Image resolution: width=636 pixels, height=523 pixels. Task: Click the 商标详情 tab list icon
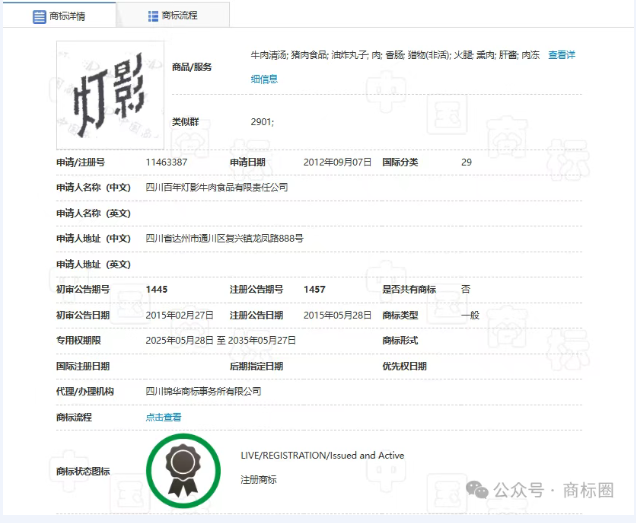pos(39,16)
